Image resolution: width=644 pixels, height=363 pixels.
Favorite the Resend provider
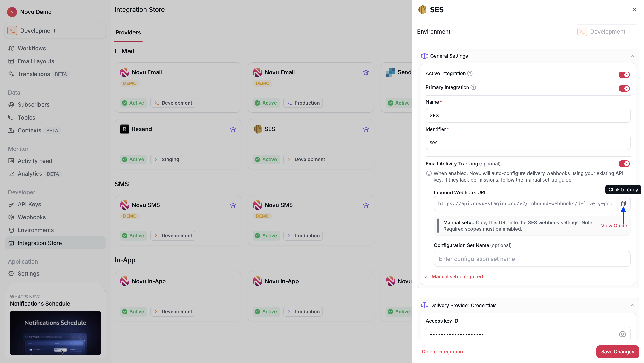click(233, 129)
